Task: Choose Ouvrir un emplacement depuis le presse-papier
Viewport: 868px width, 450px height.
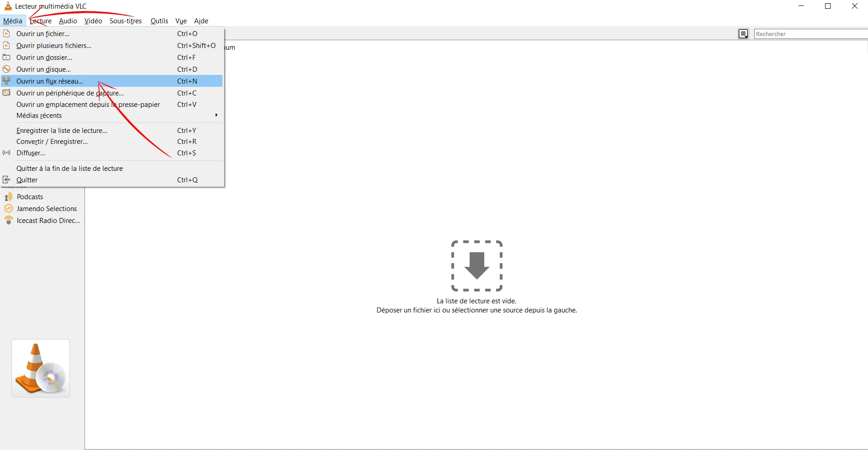Action: pos(112,104)
